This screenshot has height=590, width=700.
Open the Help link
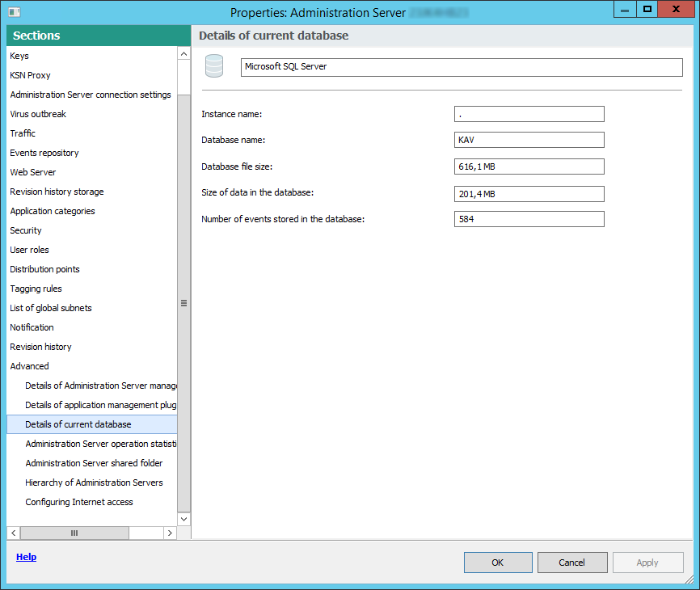(x=26, y=556)
